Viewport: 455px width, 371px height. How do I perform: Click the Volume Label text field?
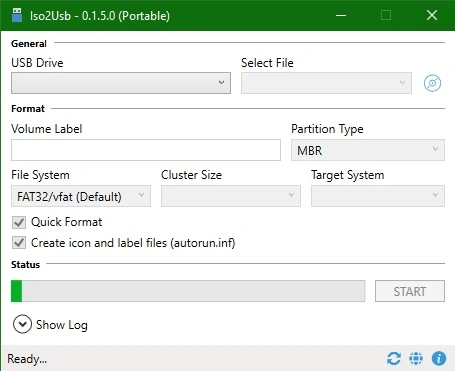point(146,150)
